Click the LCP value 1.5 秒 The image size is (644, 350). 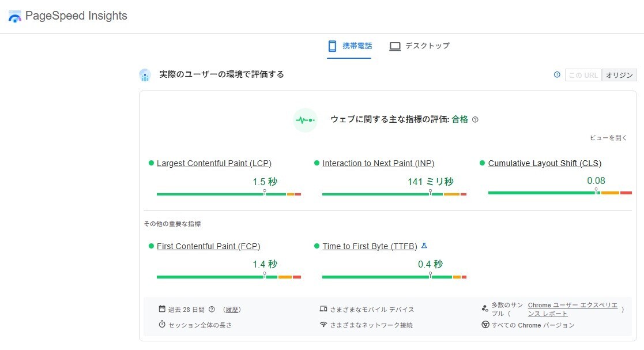click(x=265, y=182)
